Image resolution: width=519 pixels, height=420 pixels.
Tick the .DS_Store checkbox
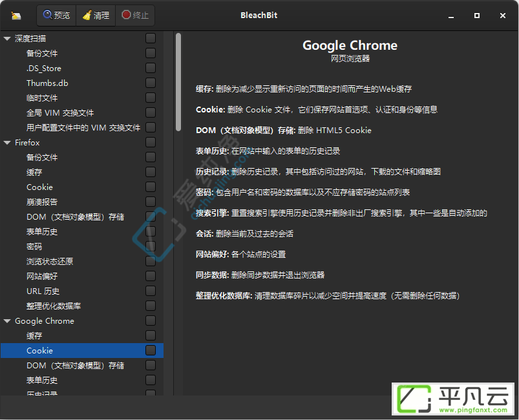click(x=151, y=68)
